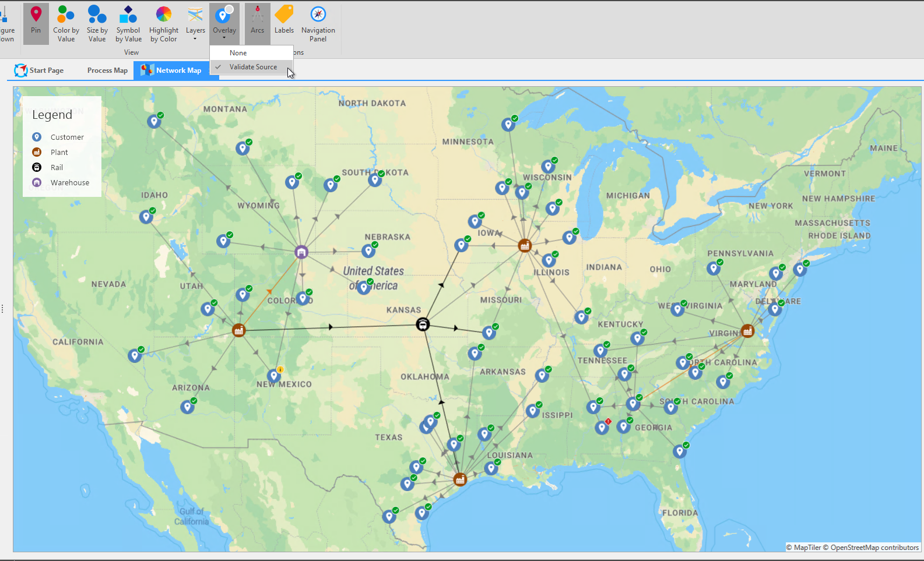Click Plant entry in legend
The width and height of the screenshot is (924, 561).
pos(50,152)
